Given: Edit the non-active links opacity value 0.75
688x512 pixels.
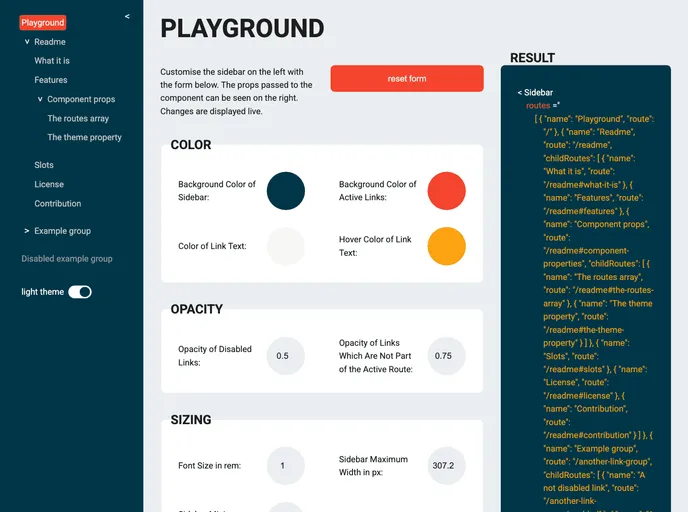Looking at the screenshot, I should pyautogui.click(x=446, y=356).
